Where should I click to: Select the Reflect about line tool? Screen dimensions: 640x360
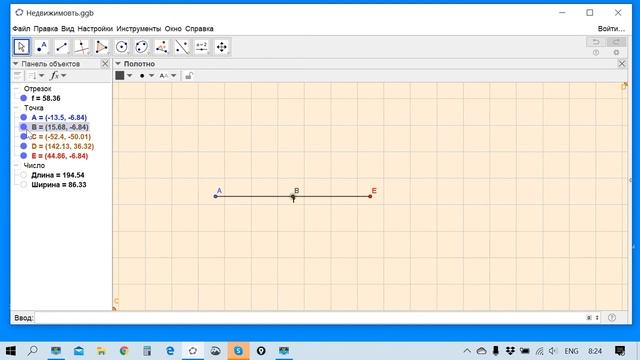tap(182, 47)
